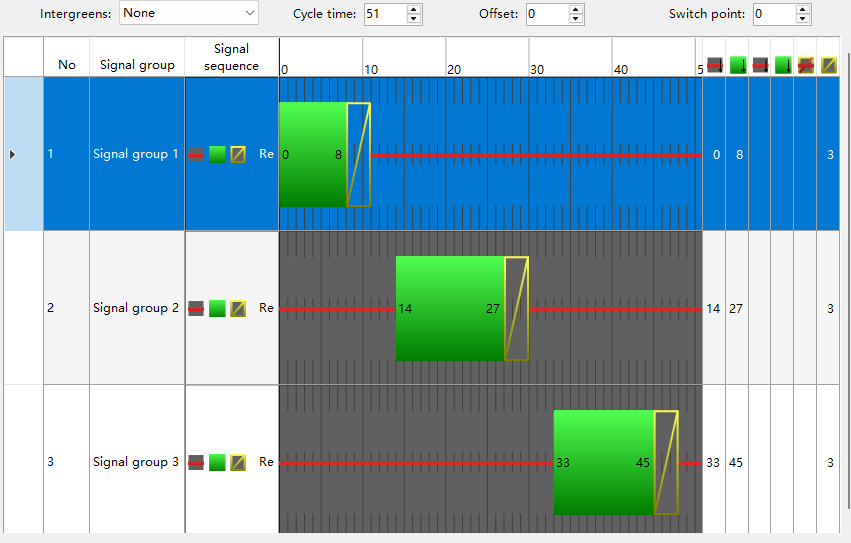Click the amber icon in Signal group 2 sequence
The width and height of the screenshot is (851, 543).
point(238,308)
